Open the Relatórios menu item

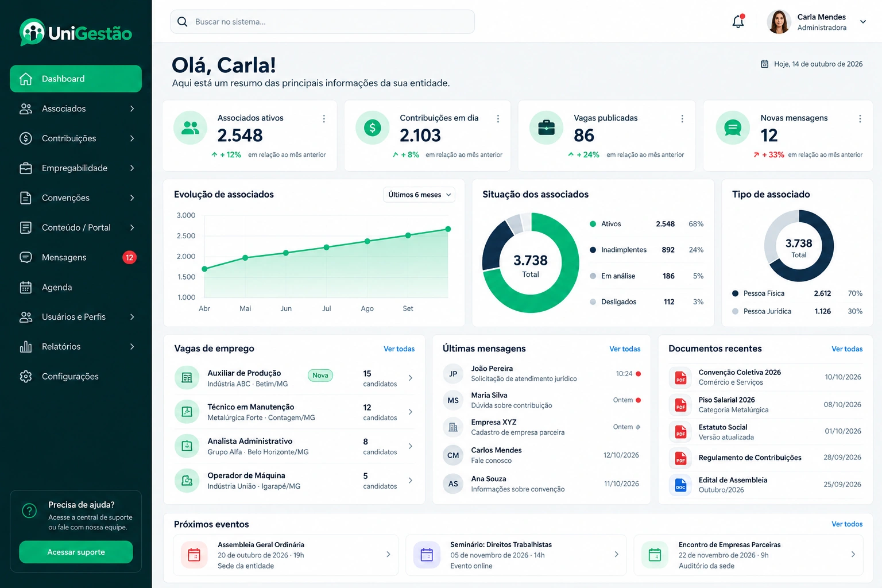76,346
